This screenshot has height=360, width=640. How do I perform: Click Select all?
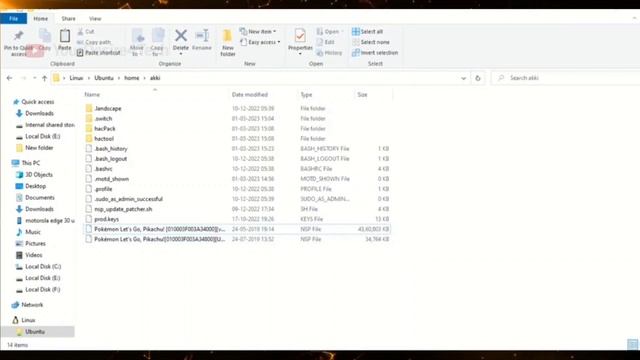pos(368,31)
